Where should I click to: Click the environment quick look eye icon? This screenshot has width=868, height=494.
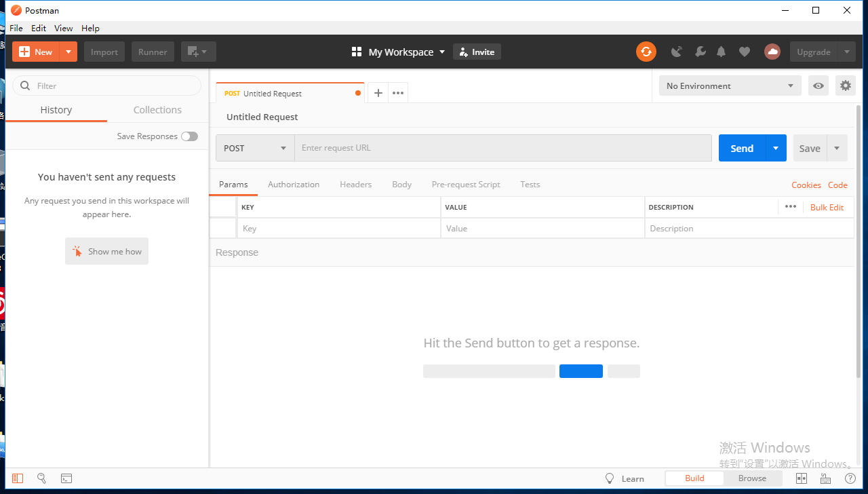(818, 85)
